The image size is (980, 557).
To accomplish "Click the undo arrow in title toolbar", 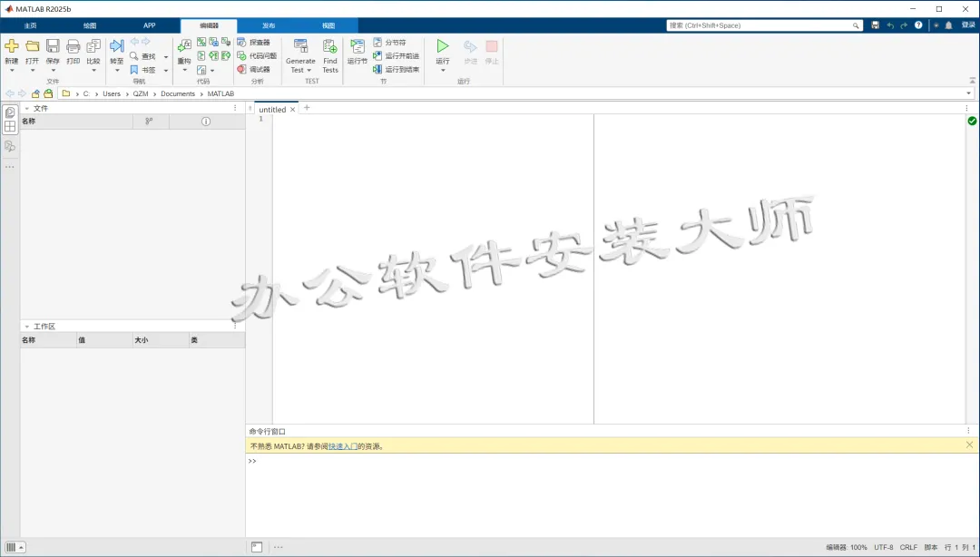I will click(x=890, y=25).
